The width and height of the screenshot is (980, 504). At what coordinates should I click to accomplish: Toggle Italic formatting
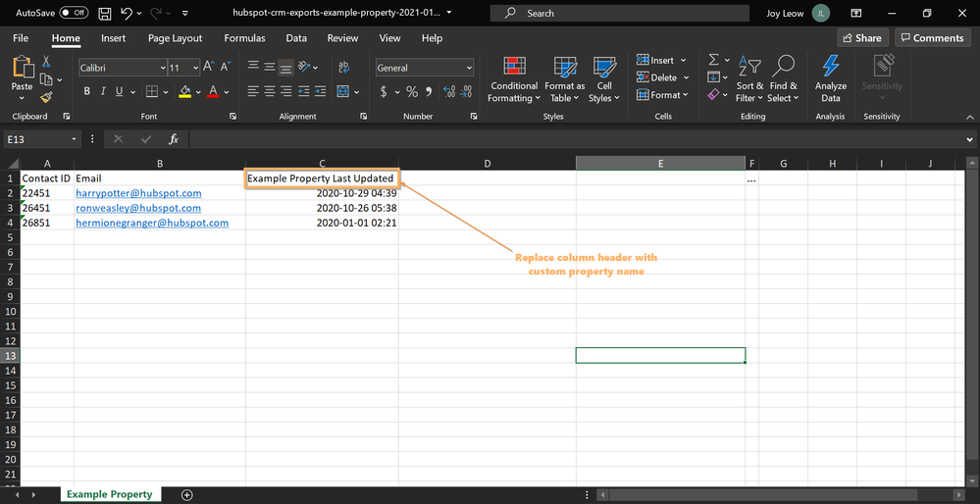(x=103, y=92)
